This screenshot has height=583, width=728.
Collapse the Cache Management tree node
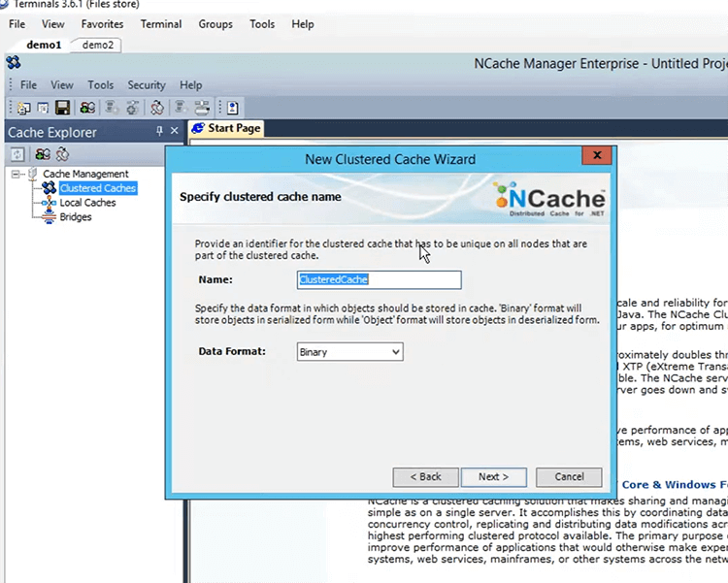click(17, 174)
